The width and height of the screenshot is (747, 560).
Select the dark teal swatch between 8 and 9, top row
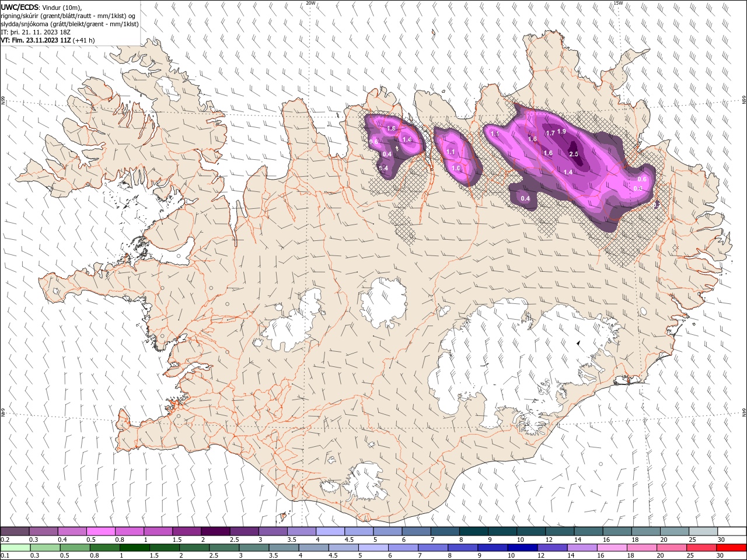click(x=473, y=531)
